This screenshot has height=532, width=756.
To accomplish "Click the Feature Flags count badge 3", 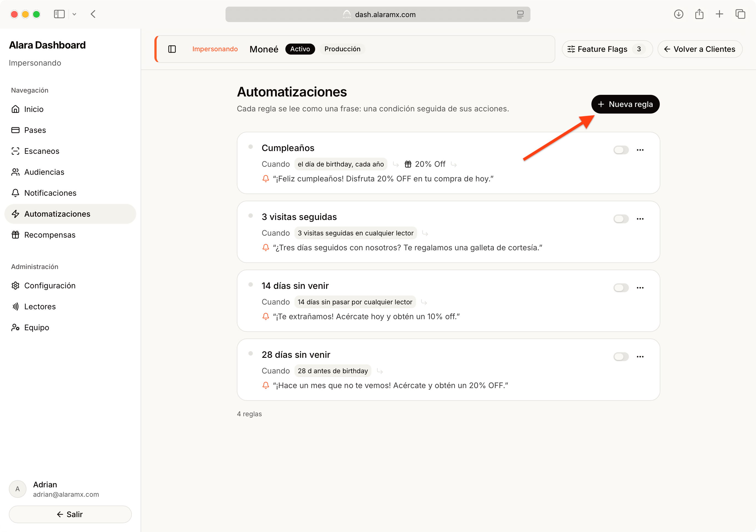I will 639,49.
